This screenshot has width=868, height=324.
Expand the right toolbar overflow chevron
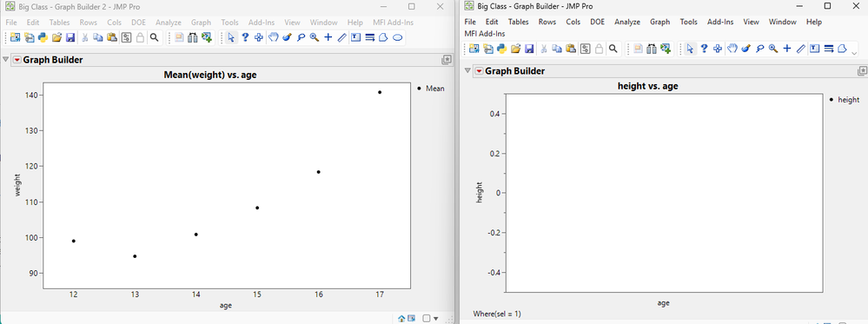pyautogui.click(x=854, y=53)
